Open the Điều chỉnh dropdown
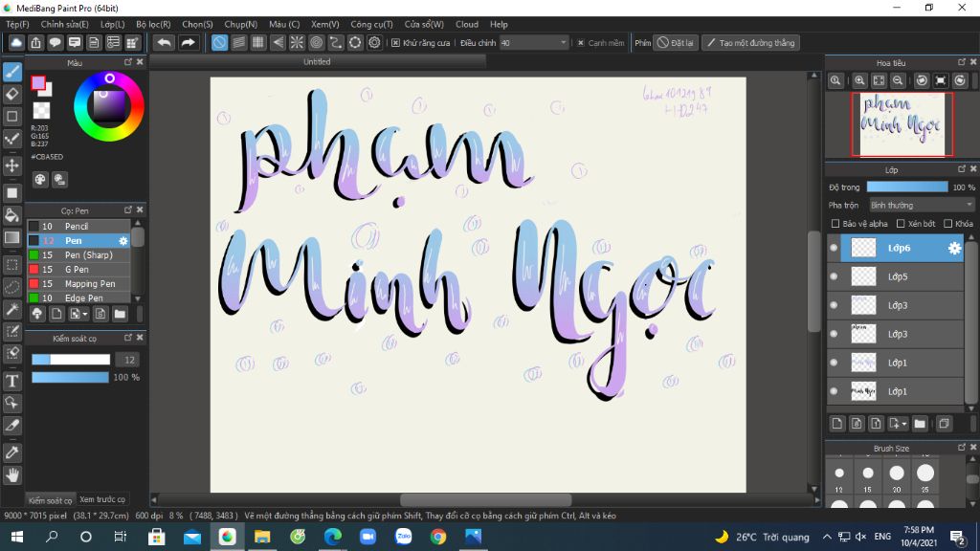The image size is (980, 551). (534, 42)
